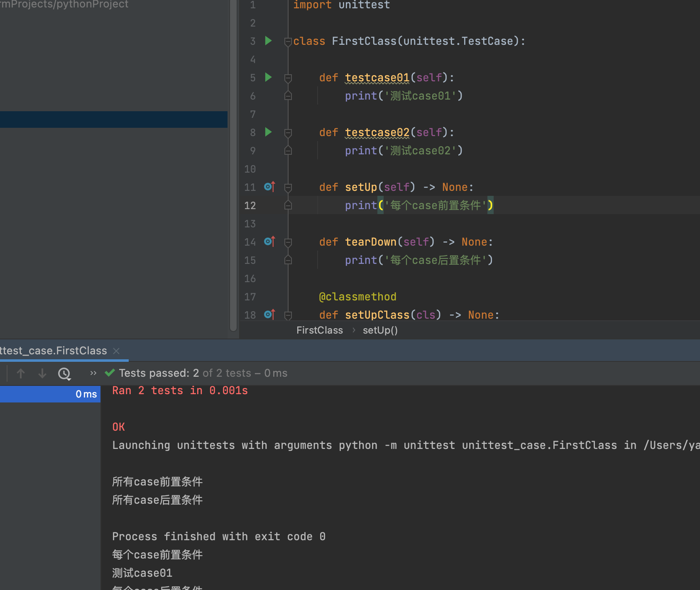Open overridden method marker beside tearDown

(269, 241)
